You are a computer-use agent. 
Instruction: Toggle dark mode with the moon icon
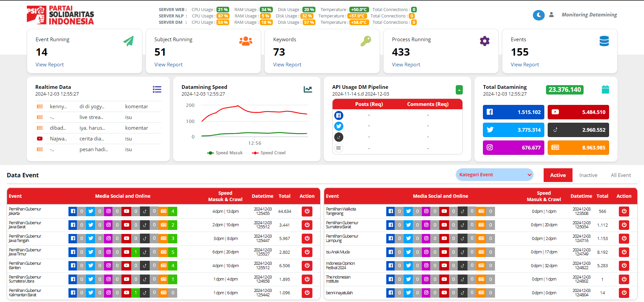(x=538, y=15)
